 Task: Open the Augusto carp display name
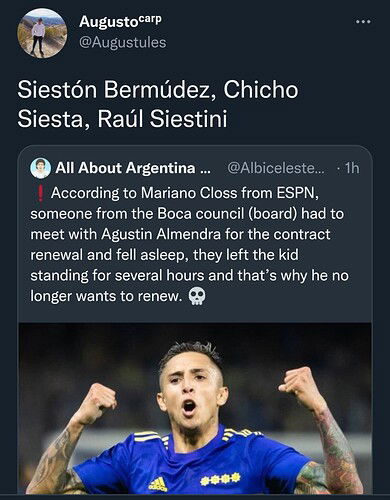point(120,21)
